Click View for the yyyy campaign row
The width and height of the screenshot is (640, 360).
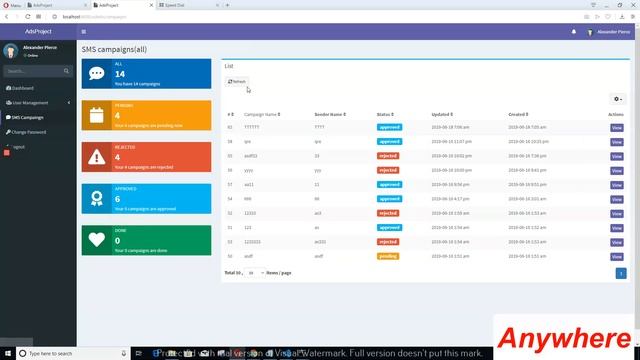tap(617, 171)
